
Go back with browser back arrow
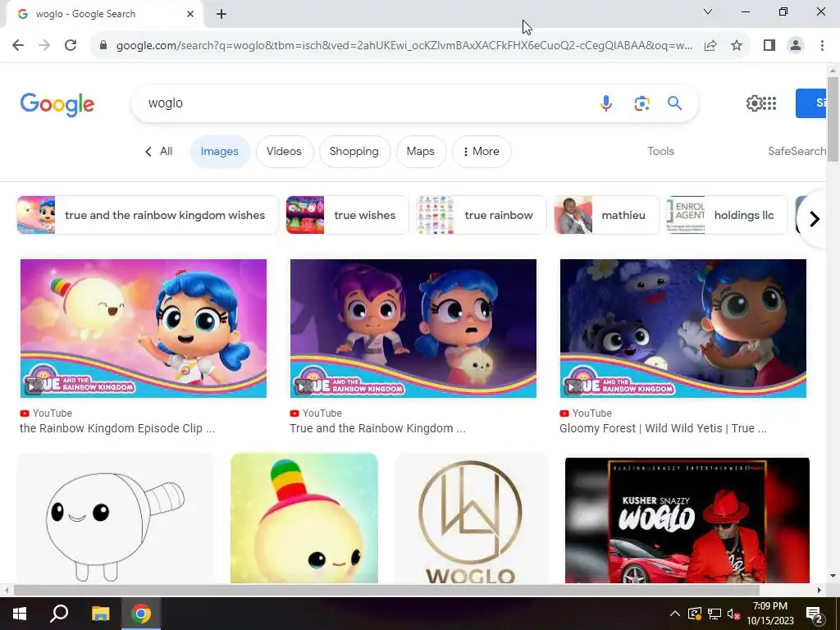(x=18, y=45)
